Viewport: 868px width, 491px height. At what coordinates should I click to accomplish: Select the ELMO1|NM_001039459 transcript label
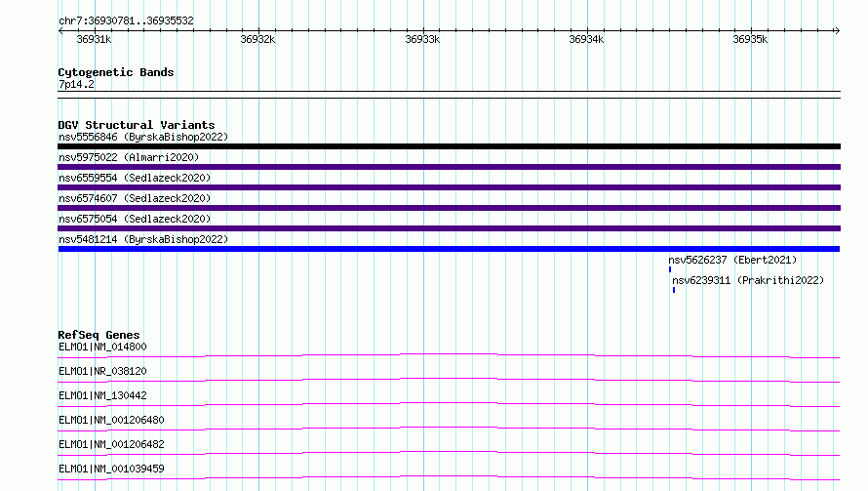click(111, 469)
